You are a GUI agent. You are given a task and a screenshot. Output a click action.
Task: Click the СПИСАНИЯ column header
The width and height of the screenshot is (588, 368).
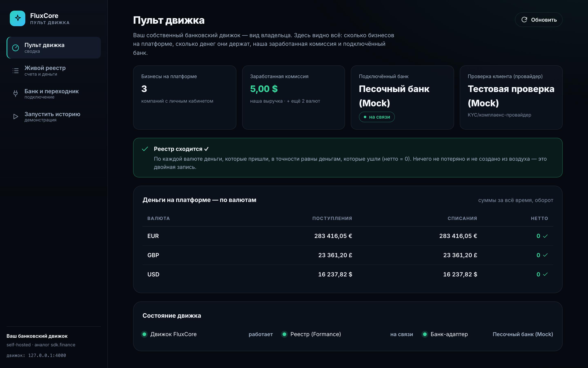[x=462, y=218]
